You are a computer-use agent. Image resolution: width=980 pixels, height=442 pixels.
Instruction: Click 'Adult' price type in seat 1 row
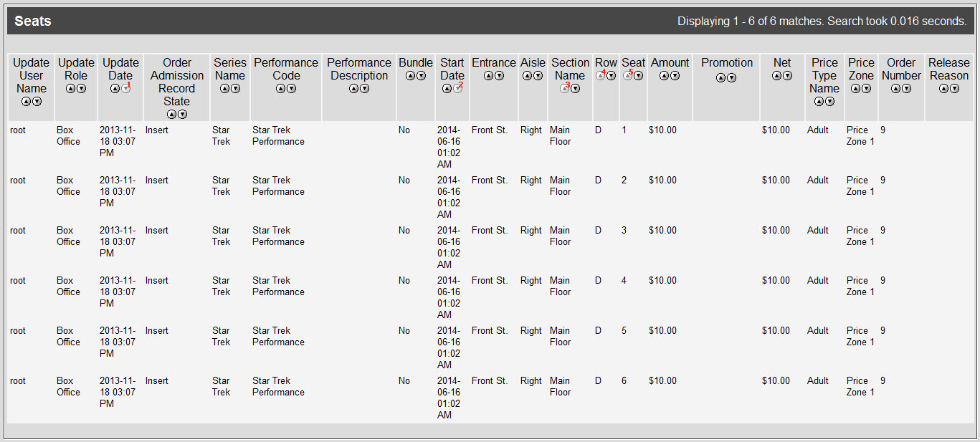point(818,130)
